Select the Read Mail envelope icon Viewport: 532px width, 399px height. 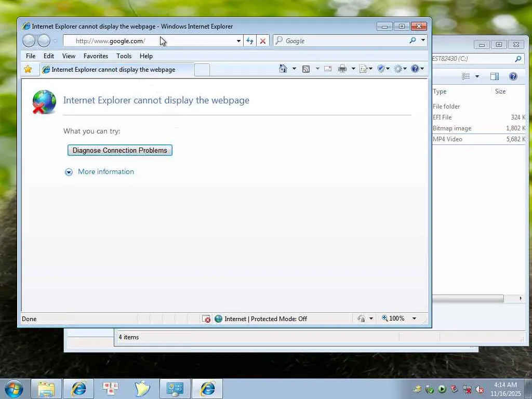(x=328, y=69)
